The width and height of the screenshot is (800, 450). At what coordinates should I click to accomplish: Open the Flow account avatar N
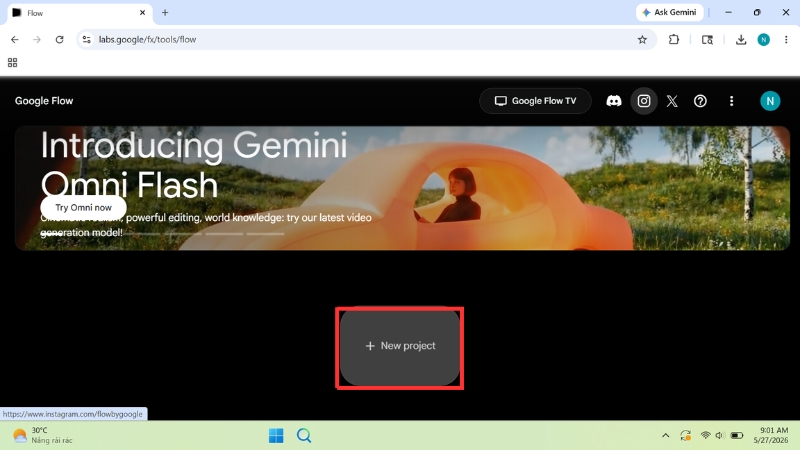(x=770, y=101)
